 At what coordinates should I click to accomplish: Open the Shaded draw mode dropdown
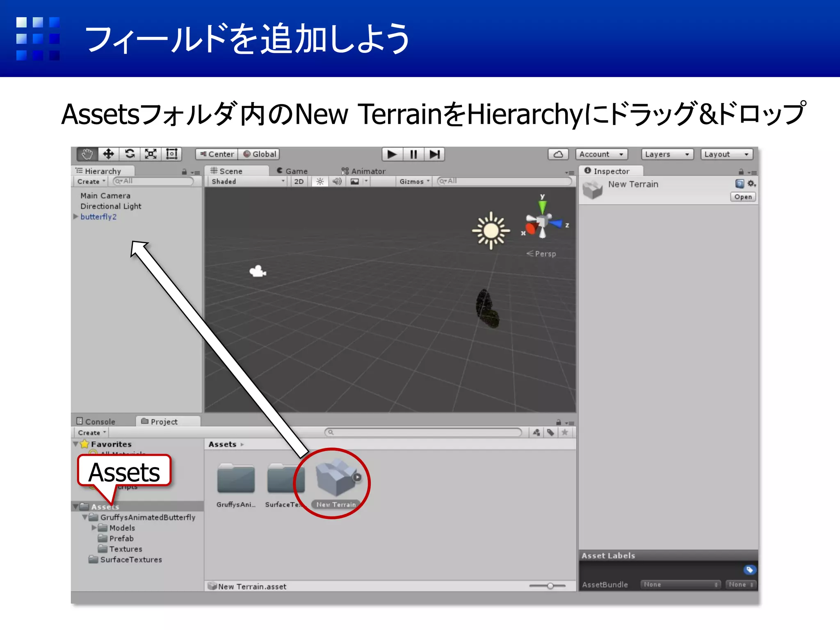[247, 181]
